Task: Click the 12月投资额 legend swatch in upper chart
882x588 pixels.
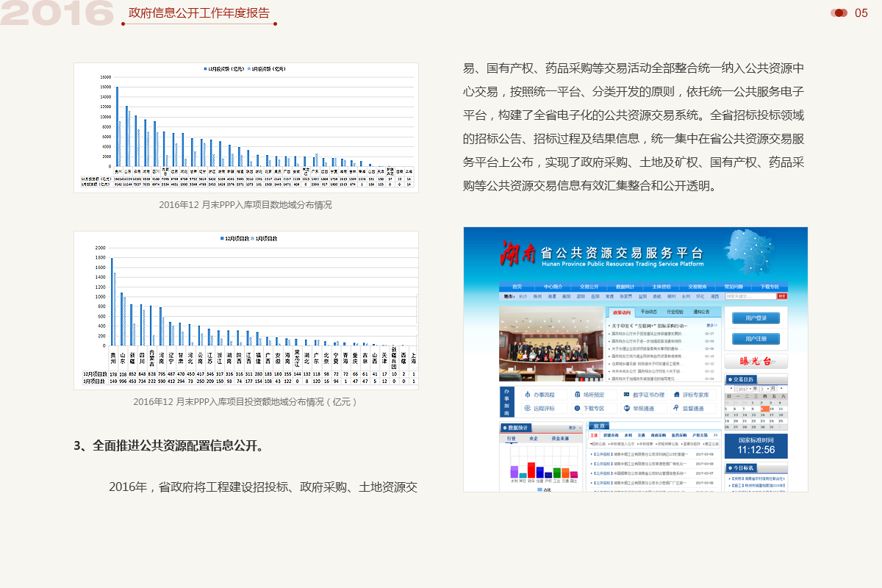Action: click(x=206, y=68)
